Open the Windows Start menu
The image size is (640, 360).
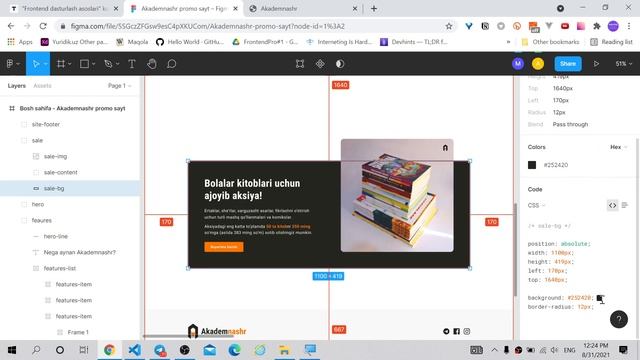(12, 350)
